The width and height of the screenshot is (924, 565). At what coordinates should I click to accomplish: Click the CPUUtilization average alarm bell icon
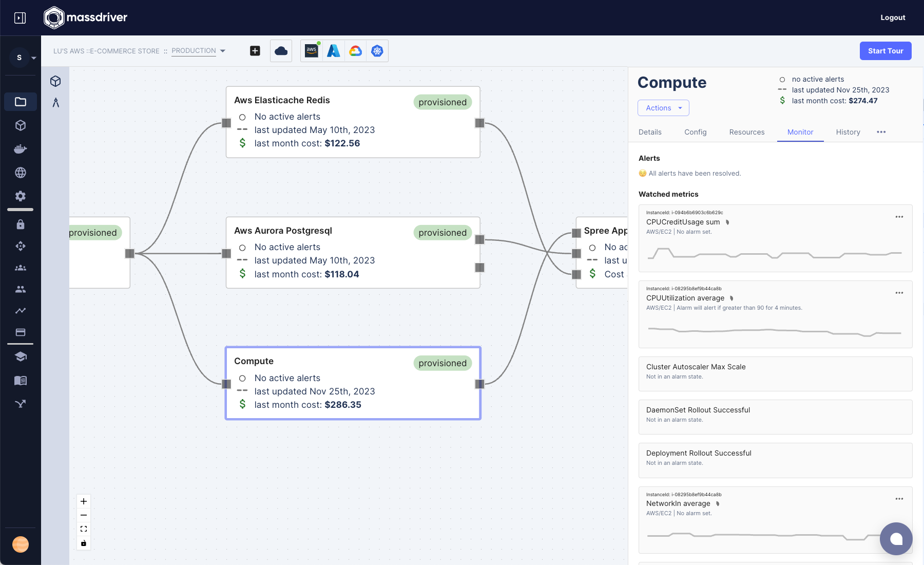(731, 298)
